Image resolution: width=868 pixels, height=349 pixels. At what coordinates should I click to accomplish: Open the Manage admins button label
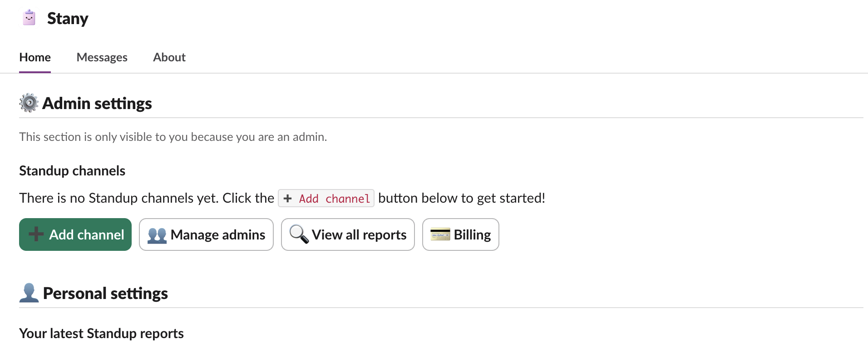point(218,234)
